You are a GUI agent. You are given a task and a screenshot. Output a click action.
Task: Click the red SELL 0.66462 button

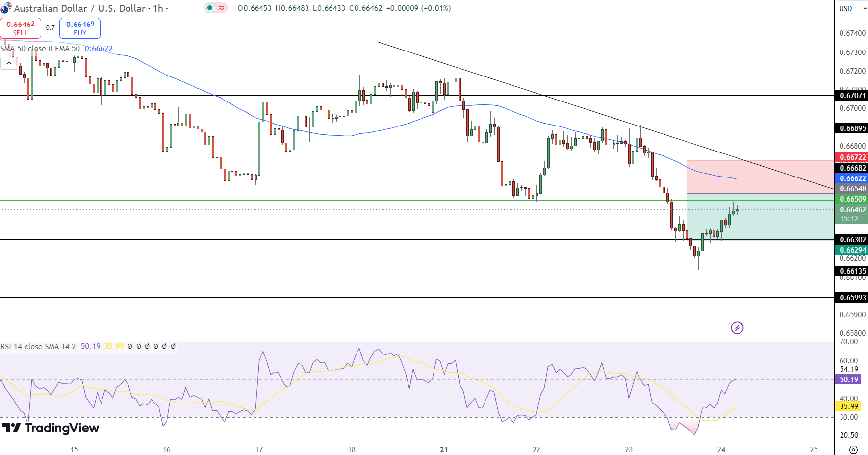21,28
